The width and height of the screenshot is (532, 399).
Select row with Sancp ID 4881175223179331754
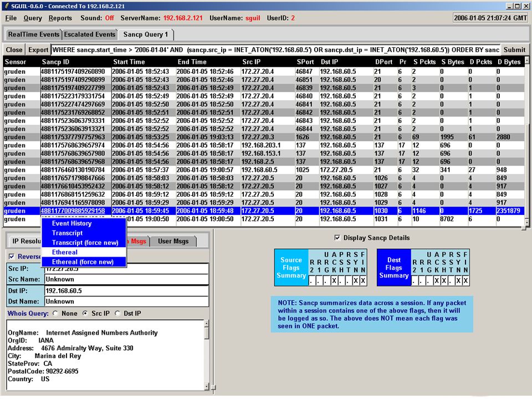click(x=264, y=96)
